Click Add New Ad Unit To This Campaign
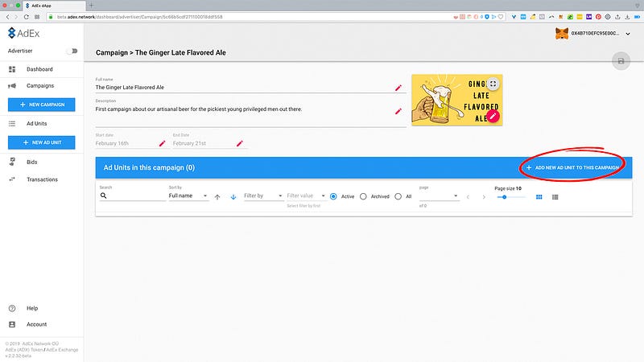 (x=572, y=167)
